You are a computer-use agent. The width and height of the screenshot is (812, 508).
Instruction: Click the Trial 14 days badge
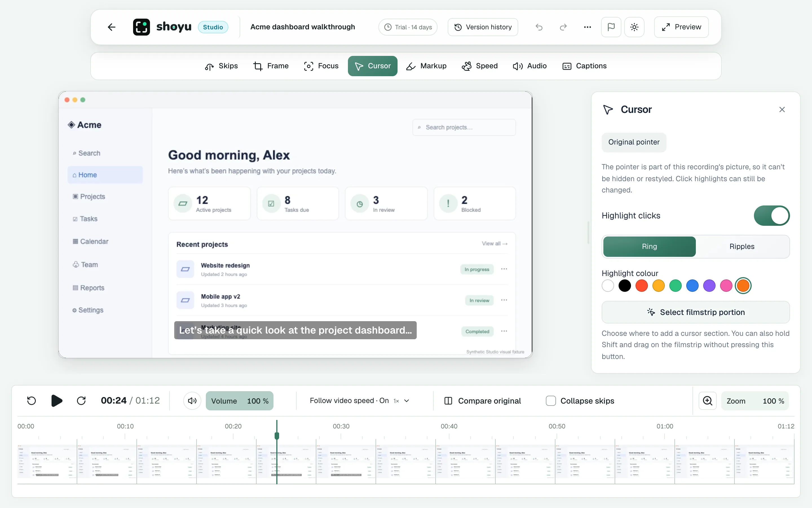click(x=408, y=27)
